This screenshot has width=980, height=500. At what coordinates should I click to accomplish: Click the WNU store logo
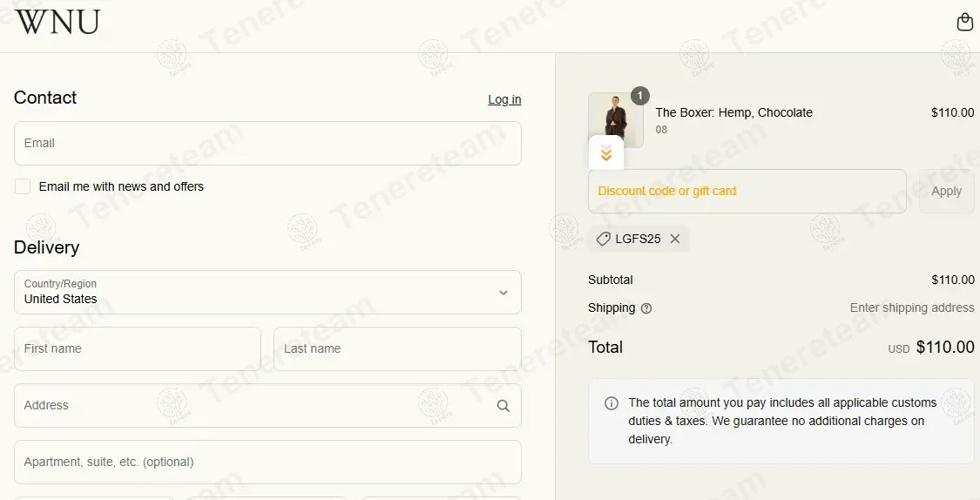coord(57,23)
